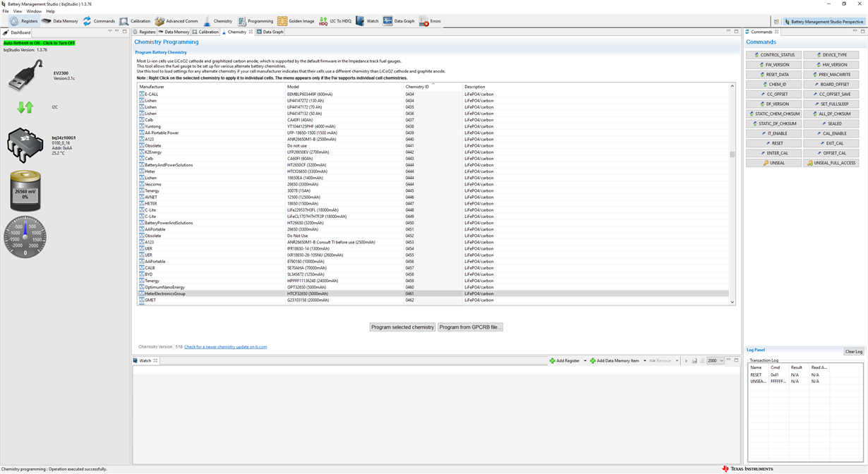Screen dimensions: 868x474
Task: Switch to the Data Memory tab
Action: coord(174,32)
